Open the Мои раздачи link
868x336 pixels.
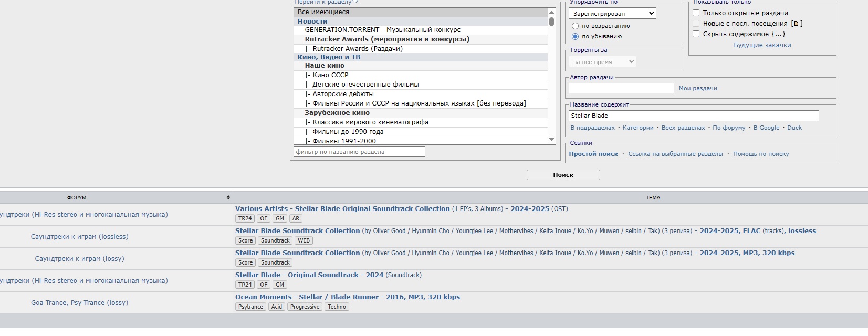[698, 88]
